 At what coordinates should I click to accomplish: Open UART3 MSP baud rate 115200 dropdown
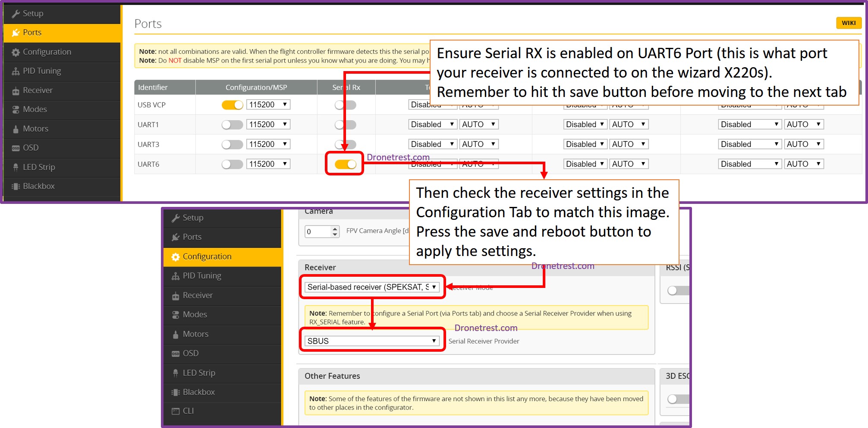[268, 144]
